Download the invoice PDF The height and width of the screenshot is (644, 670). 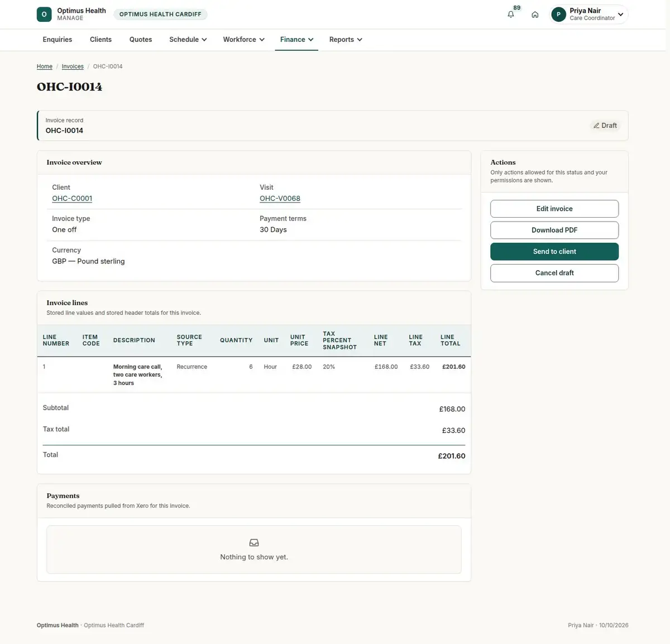(x=554, y=230)
